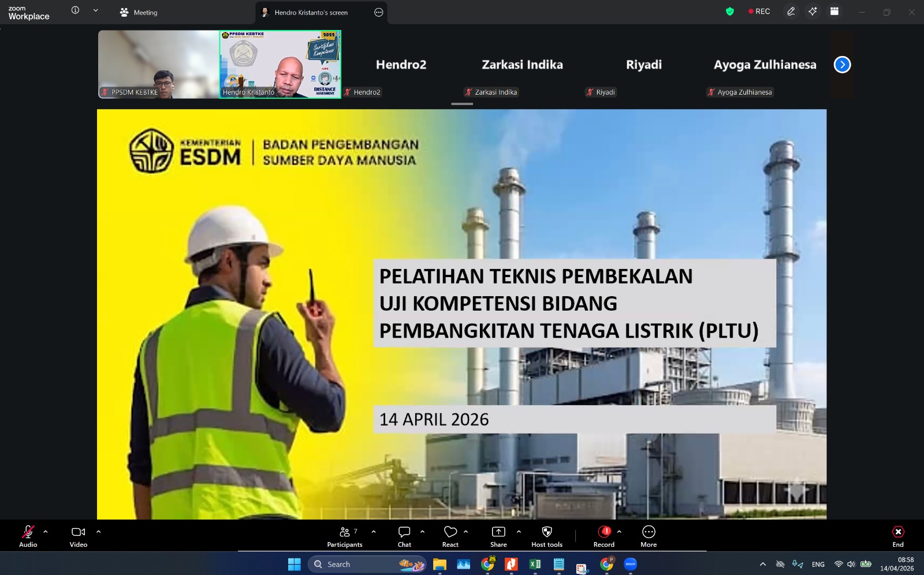This screenshot has height=575, width=924.
Task: Select Hendro Kristanto's video thumbnail
Action: pyautogui.click(x=280, y=64)
